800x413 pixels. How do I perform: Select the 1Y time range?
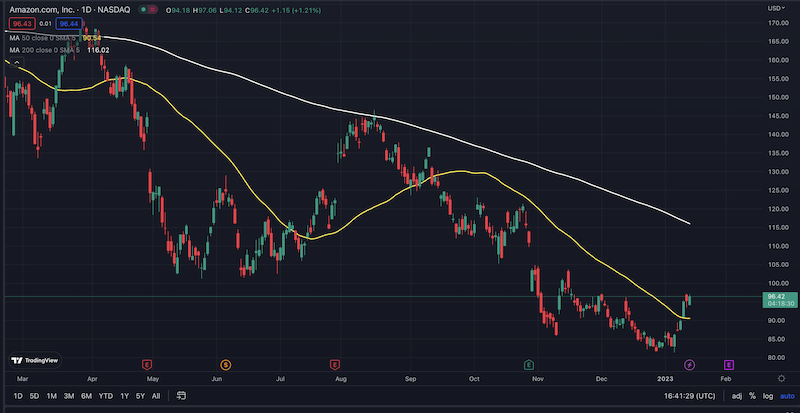tap(124, 396)
